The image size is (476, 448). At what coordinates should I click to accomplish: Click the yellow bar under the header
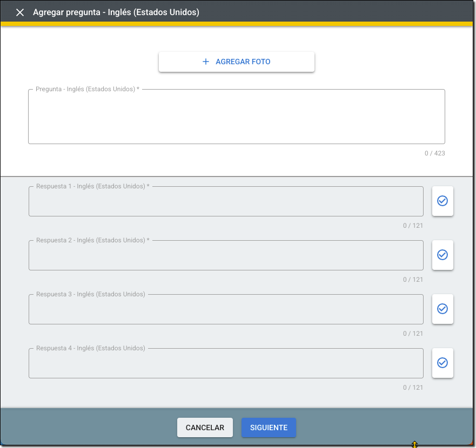238,24
